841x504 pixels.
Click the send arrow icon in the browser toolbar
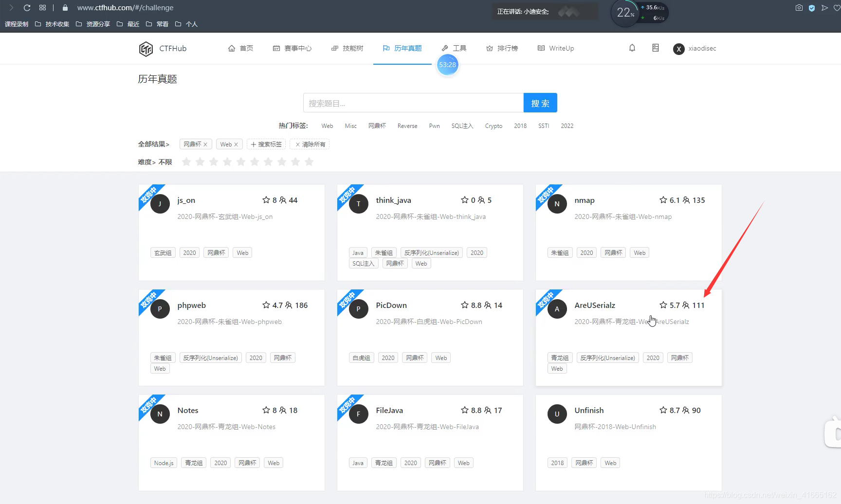tap(824, 8)
